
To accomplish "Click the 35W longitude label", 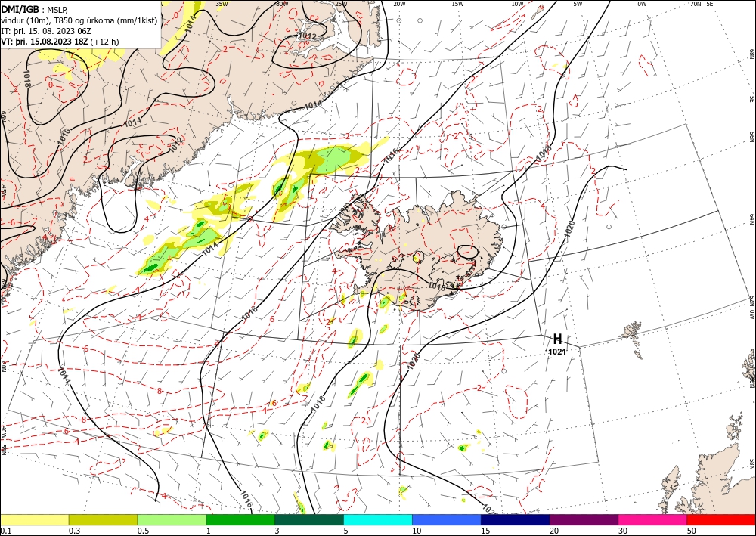I will [x=222, y=4].
